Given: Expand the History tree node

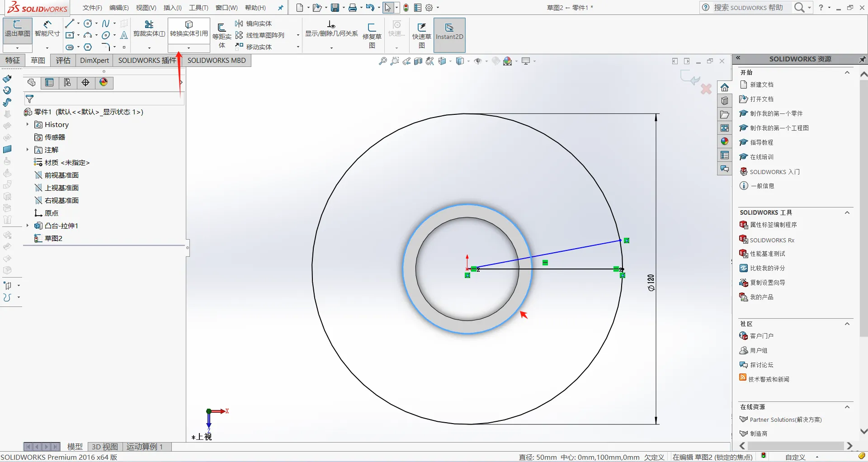Looking at the screenshot, I should 28,124.
